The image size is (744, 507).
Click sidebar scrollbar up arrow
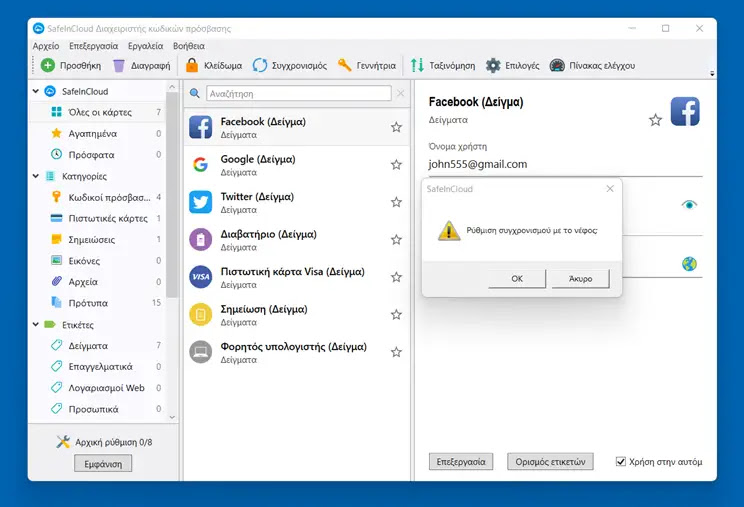172,87
